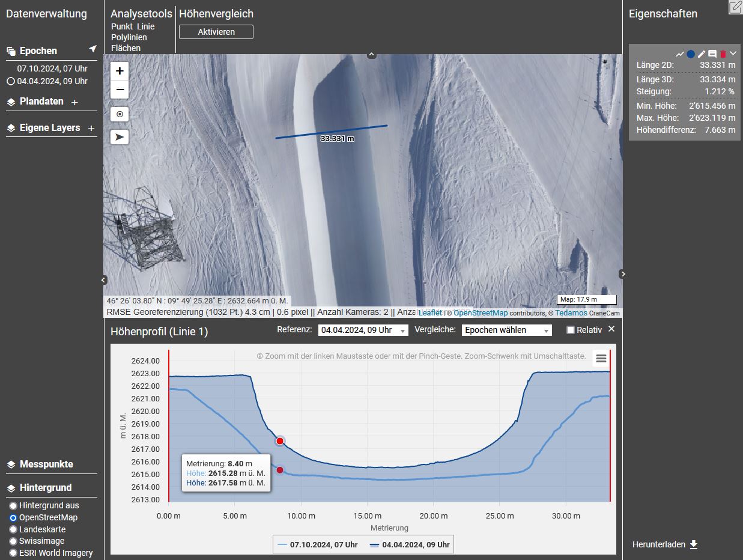Click the download icon next to Herunterladen
The image size is (743, 560).
[x=694, y=544]
